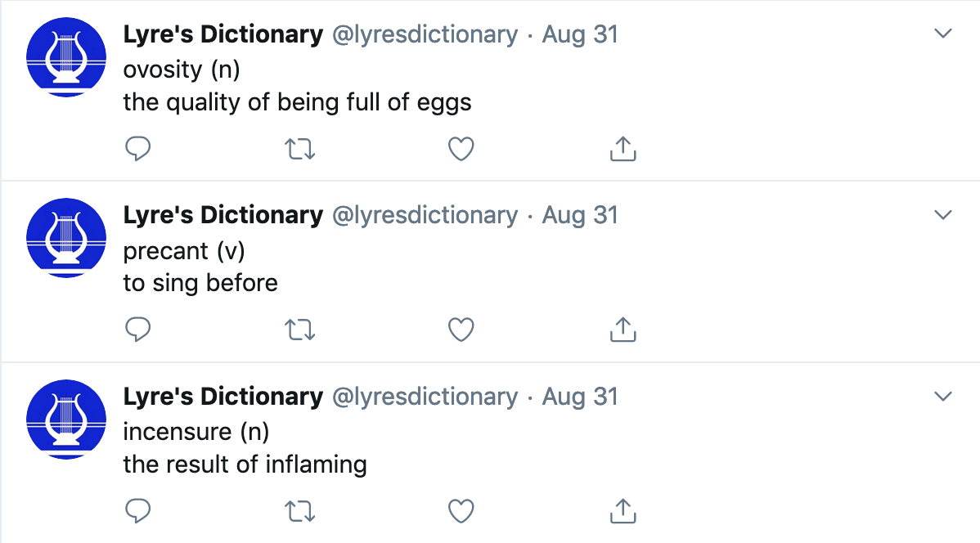Viewport: 980px width, 543px height.
Task: Open the lyre avatar on the incensure tweet
Action: pos(66,420)
